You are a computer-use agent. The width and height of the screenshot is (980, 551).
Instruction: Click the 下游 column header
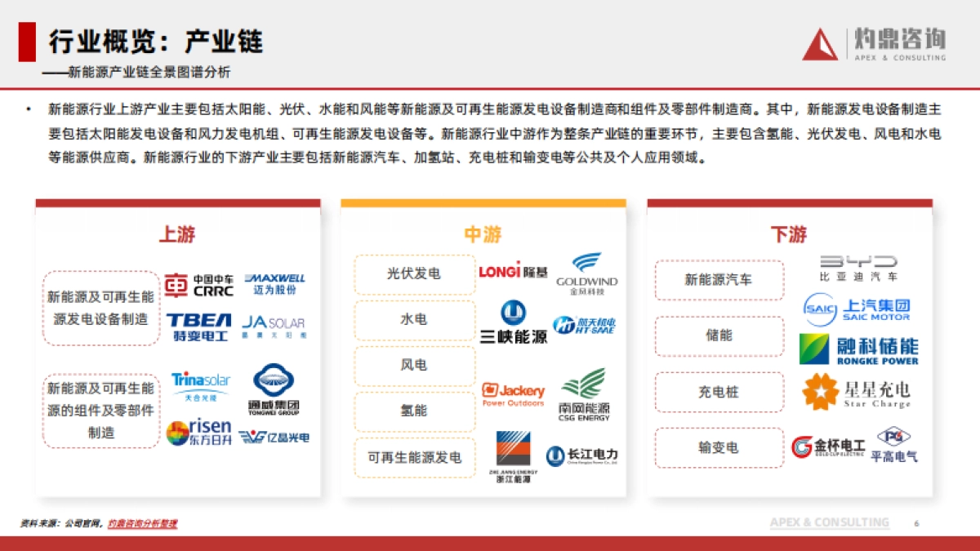pyautogui.click(x=789, y=233)
